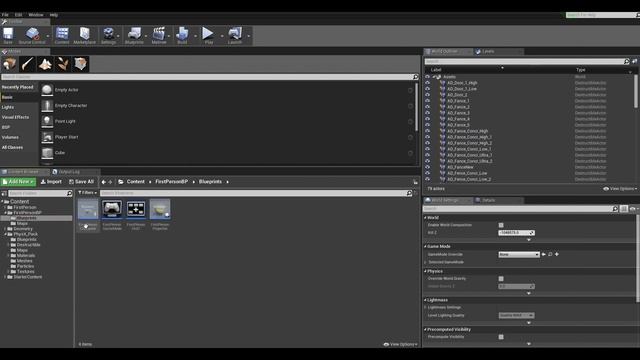Open the Help menu
This screenshot has height=360, width=640.
[x=54, y=15]
